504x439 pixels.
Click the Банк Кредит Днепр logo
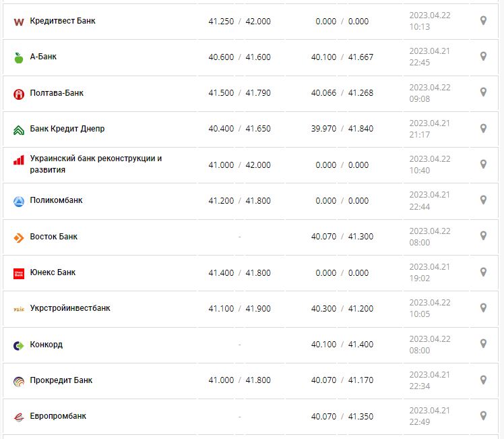[19, 129]
